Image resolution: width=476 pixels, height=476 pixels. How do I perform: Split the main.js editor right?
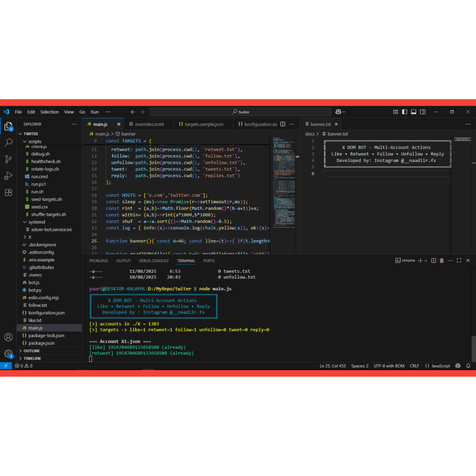pyautogui.click(x=283, y=124)
